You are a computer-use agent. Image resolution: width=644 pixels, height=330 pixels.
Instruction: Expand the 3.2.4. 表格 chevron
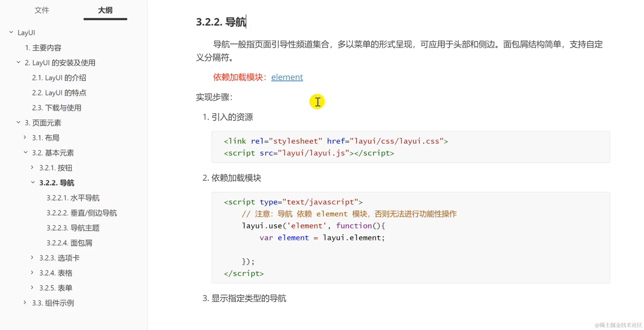(x=32, y=273)
